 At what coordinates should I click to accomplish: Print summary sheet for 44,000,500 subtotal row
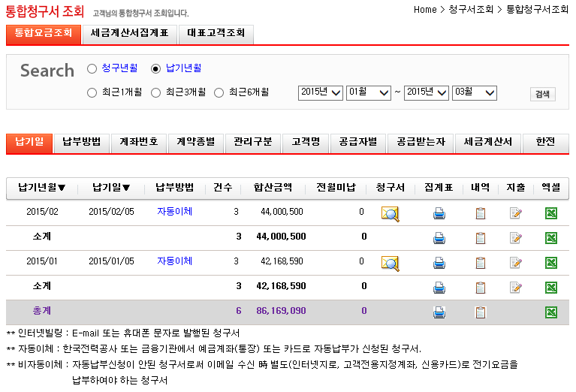(439, 238)
